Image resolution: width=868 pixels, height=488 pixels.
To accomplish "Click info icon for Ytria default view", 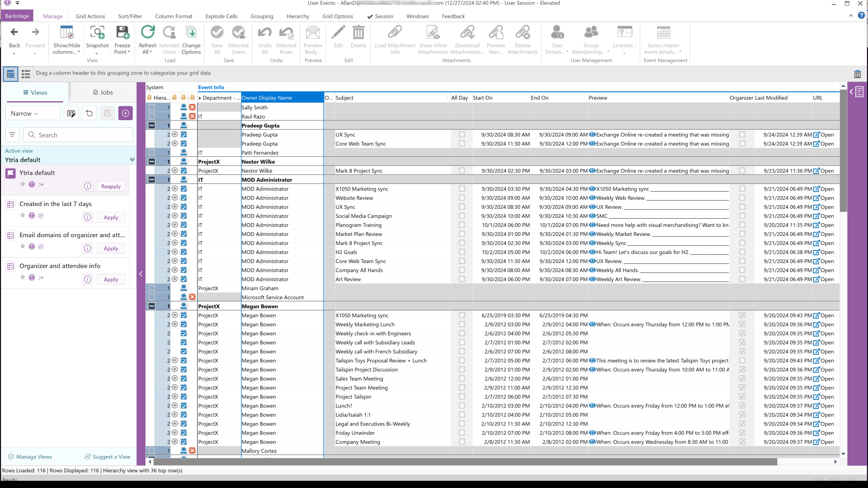I will 88,187.
